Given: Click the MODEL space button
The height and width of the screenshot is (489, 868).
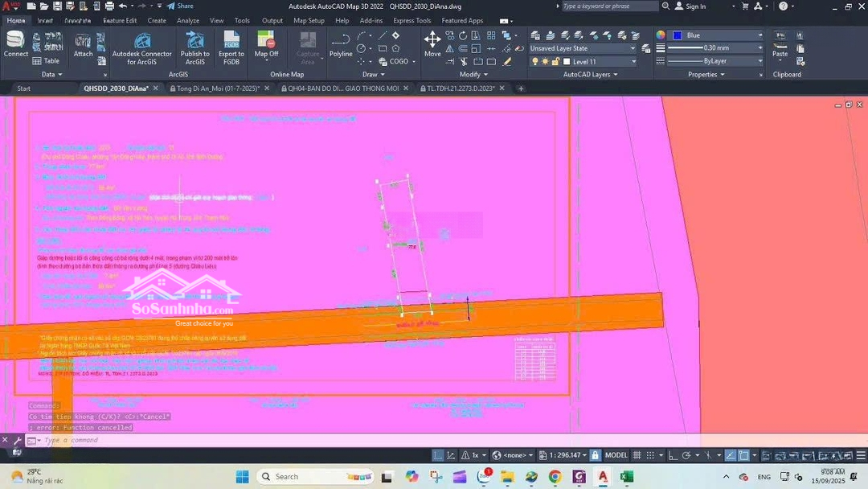Looking at the screenshot, I should (x=616, y=455).
